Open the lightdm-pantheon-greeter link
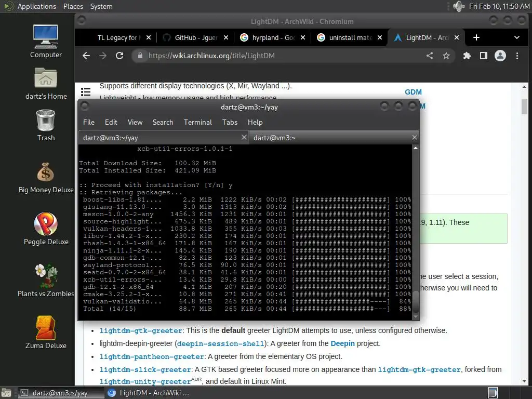The width and height of the screenshot is (532, 399). (151, 356)
